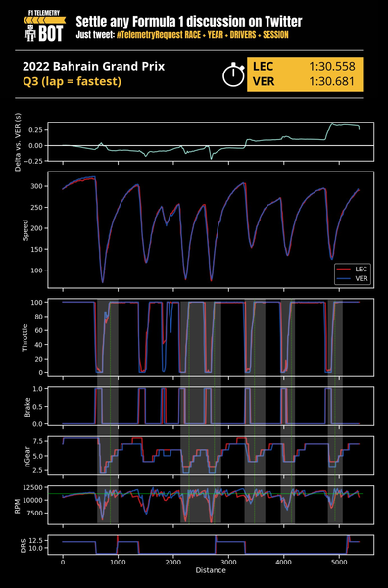
Task: Click the Distance x-axis label
Action: pos(211,570)
